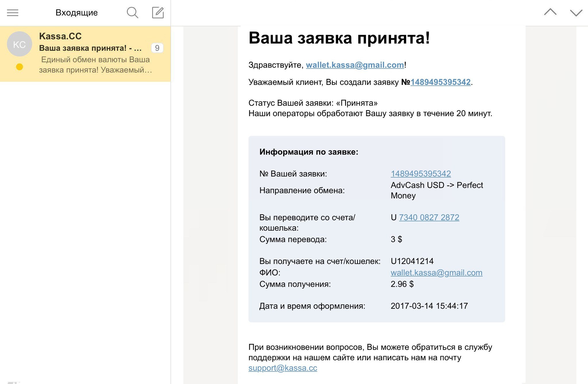Click the transfer amount 3 $

pyautogui.click(x=396, y=239)
